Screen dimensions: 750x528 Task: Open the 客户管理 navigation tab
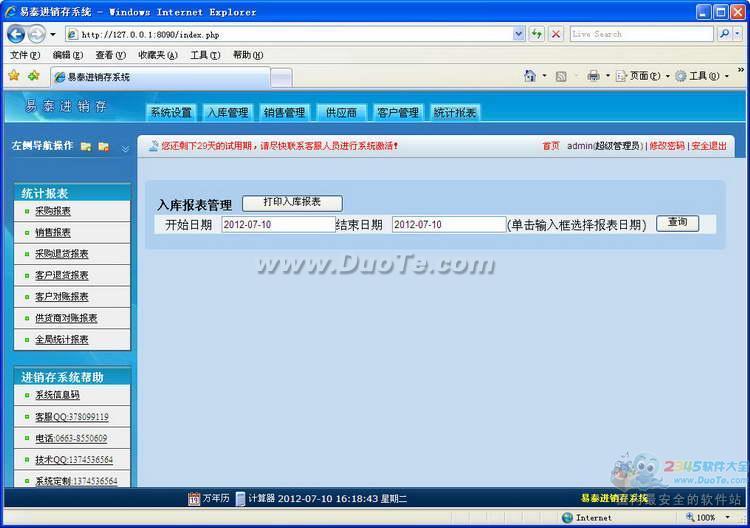[398, 112]
